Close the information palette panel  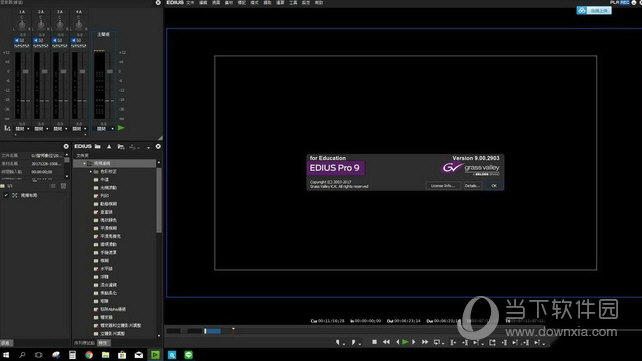click(x=66, y=146)
